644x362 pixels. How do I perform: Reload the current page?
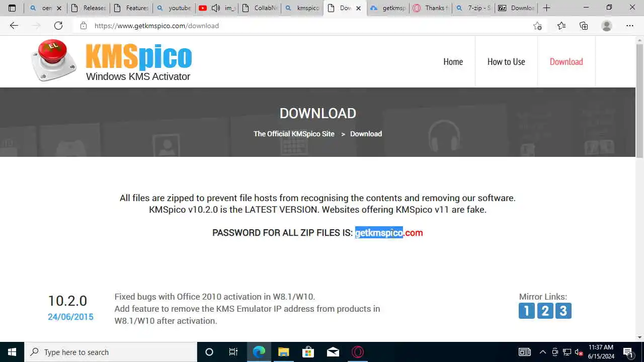tap(58, 26)
